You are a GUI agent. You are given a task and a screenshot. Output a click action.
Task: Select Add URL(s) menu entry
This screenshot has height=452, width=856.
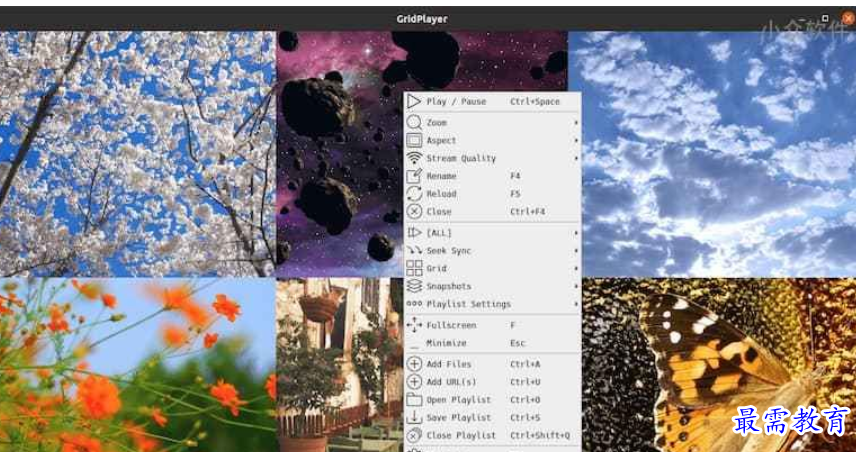[451, 382]
